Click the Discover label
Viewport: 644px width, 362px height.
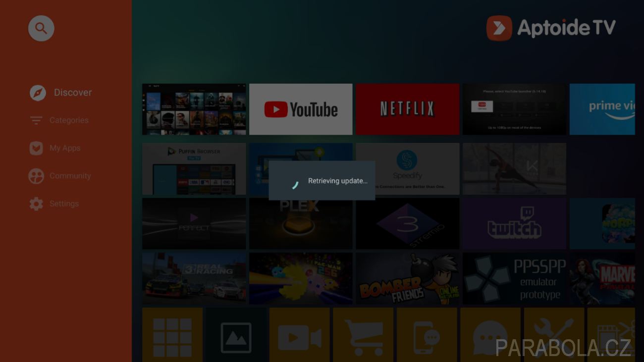tap(73, 93)
